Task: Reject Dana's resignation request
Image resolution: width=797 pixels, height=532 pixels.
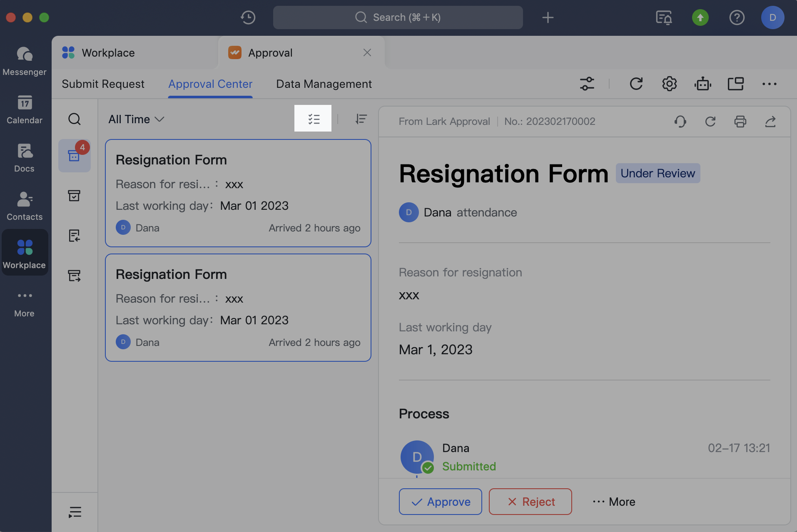Action: tap(530, 502)
